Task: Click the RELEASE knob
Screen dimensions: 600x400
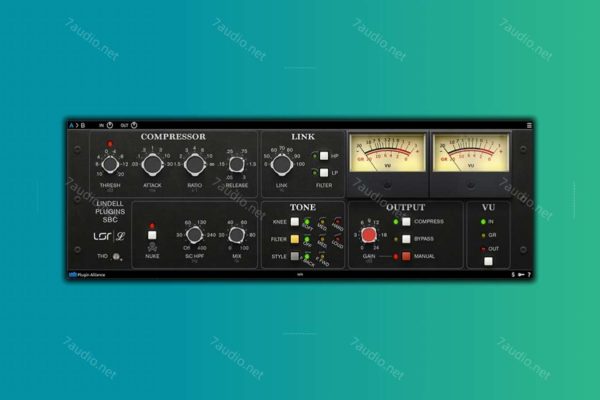Action: pyautogui.click(x=237, y=165)
